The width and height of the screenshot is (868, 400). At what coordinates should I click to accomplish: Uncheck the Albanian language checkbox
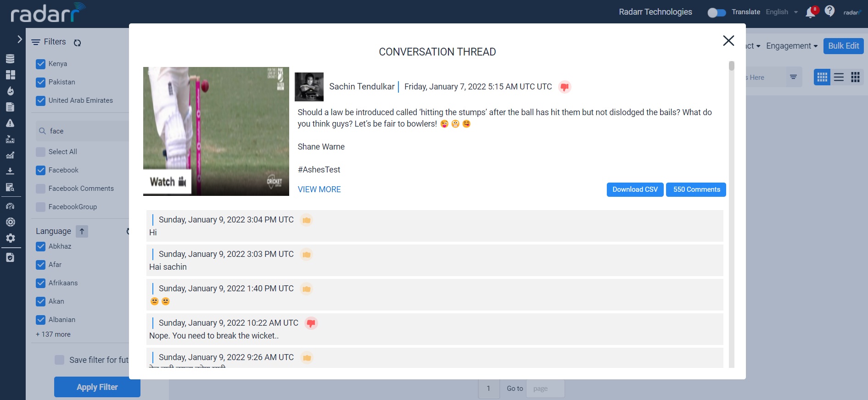click(41, 320)
